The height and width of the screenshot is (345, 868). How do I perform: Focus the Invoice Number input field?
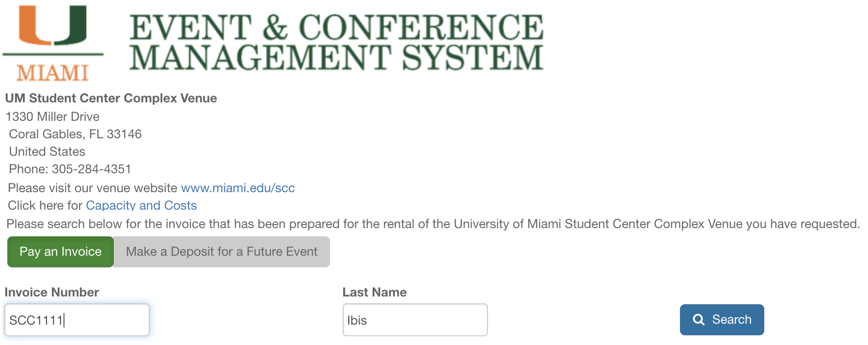[x=77, y=320]
